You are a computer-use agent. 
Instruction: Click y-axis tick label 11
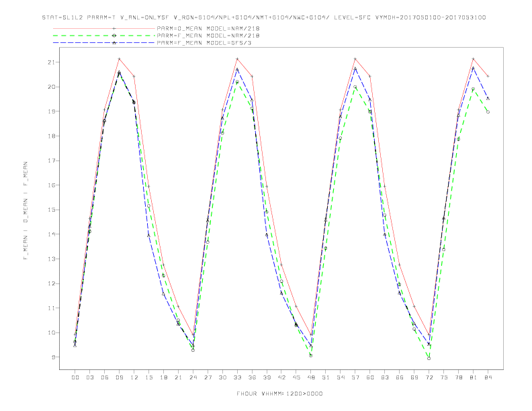point(51,308)
